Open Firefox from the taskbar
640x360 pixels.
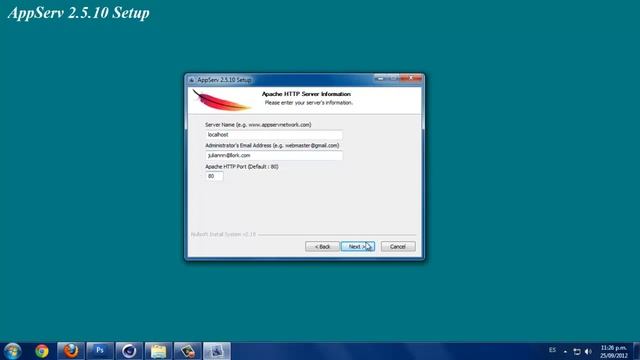(71, 351)
